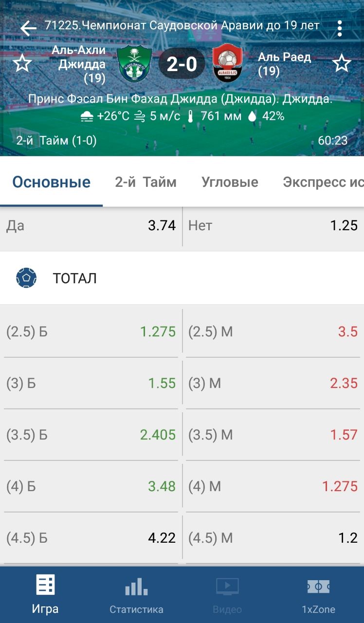Favorite the Аль Раед team star
364x623 pixels.
click(x=342, y=63)
